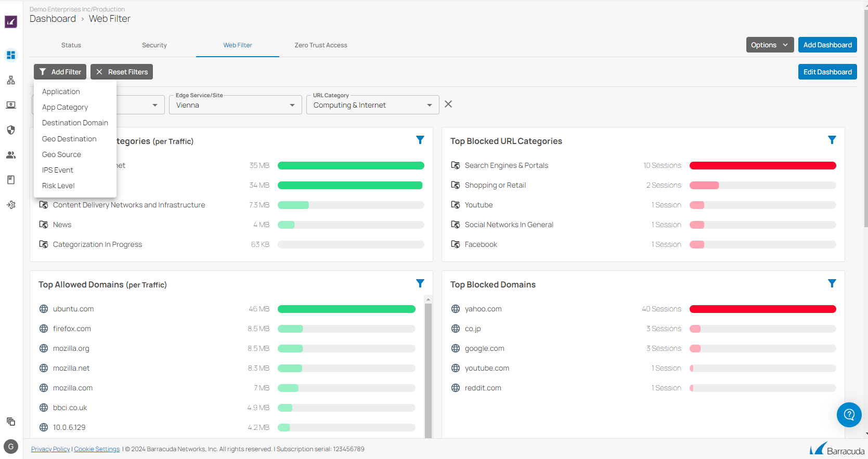Select the bbci.co.uk domain row
This screenshot has width=868, height=459.
[227, 408]
